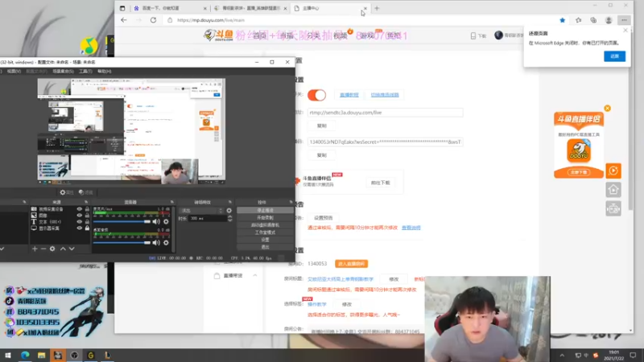Adjust 桌面音频 volume slider
The width and height of the screenshot is (644, 362).
pyautogui.click(x=122, y=243)
